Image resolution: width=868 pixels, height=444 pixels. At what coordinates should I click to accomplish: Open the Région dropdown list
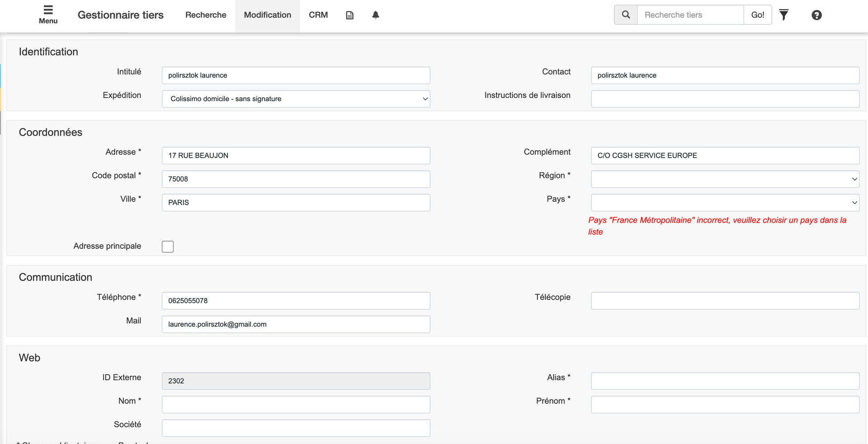click(725, 179)
